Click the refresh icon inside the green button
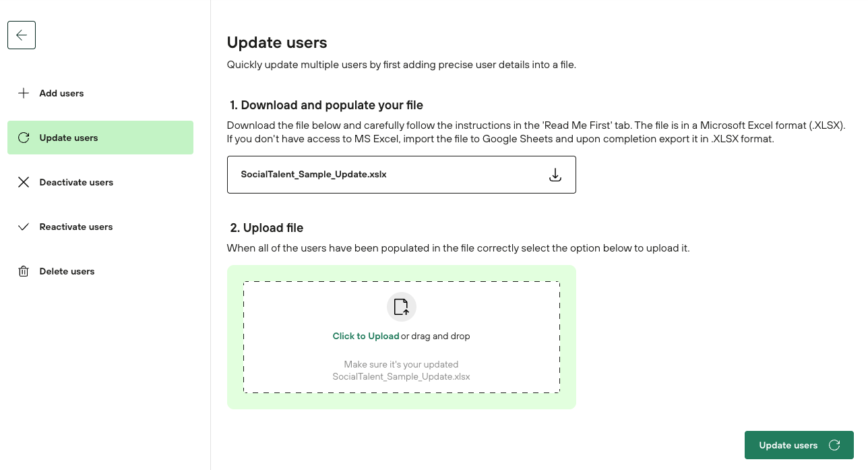Image resolution: width=868 pixels, height=470 pixels. tap(834, 445)
